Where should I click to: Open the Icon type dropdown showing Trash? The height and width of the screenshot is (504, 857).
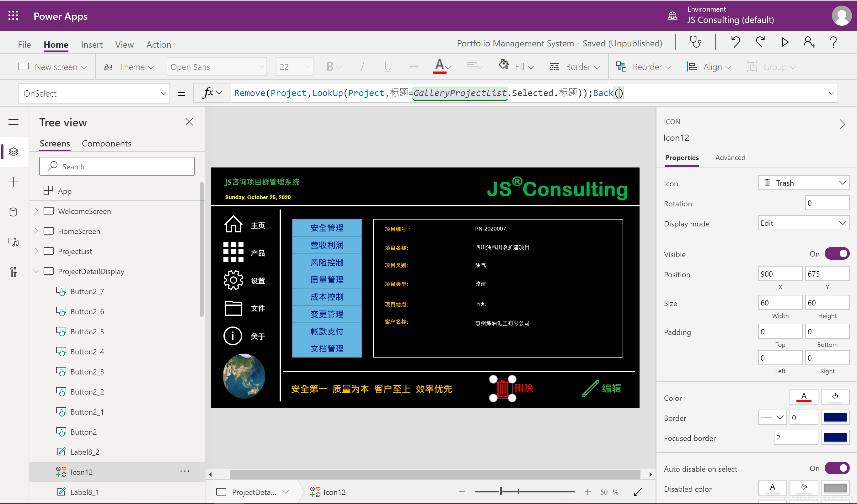pos(804,183)
